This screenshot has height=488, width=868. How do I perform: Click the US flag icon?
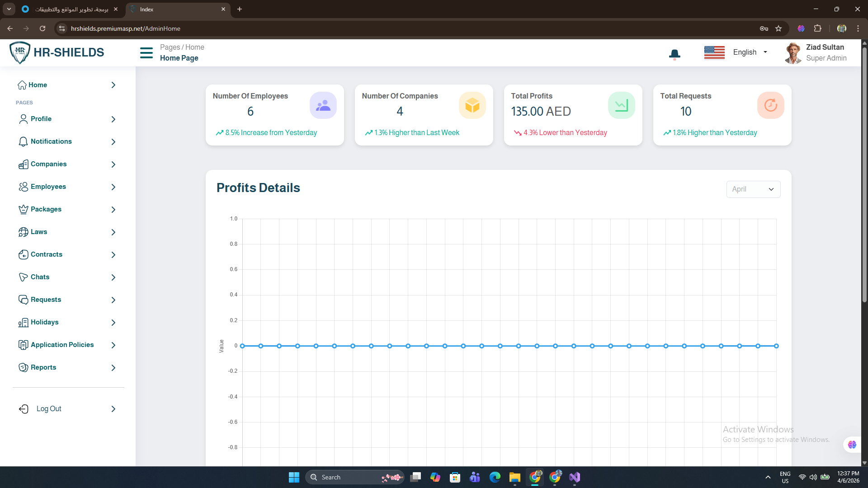point(714,52)
